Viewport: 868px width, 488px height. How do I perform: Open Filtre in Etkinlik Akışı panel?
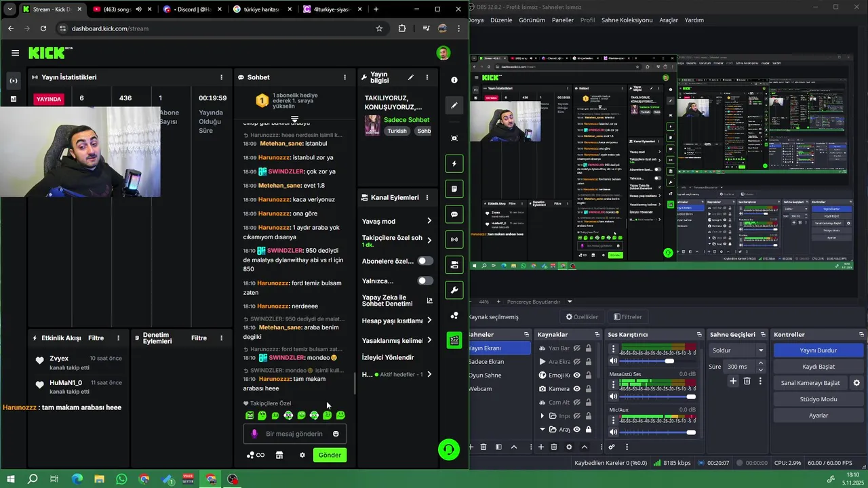(x=96, y=338)
